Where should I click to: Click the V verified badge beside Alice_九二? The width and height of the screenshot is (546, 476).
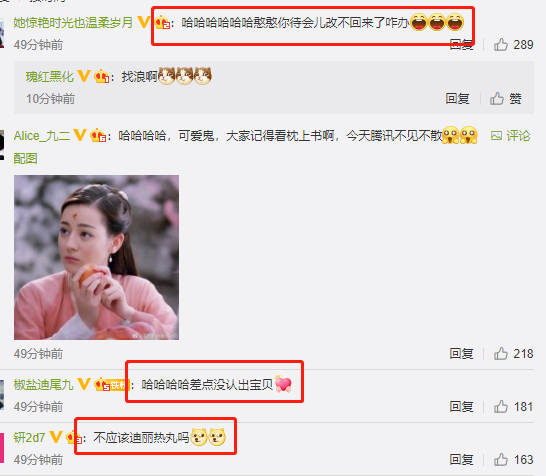tap(80, 135)
